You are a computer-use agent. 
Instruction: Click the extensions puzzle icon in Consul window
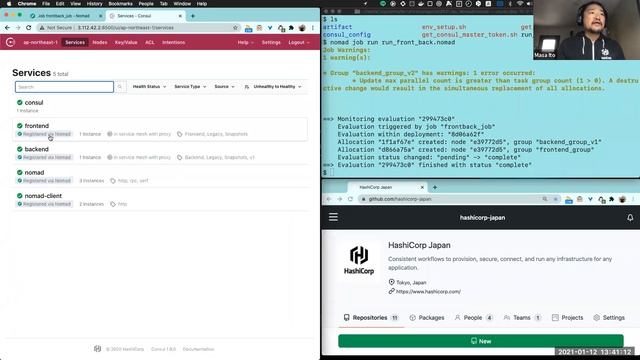tap(291, 28)
